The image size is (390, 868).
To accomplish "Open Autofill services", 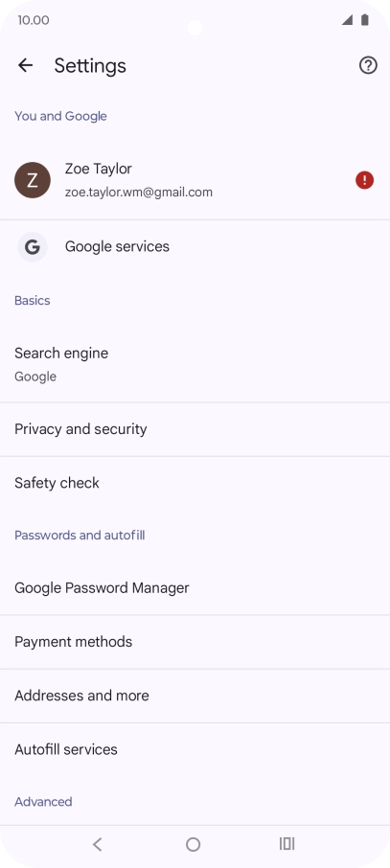I will click(195, 749).
